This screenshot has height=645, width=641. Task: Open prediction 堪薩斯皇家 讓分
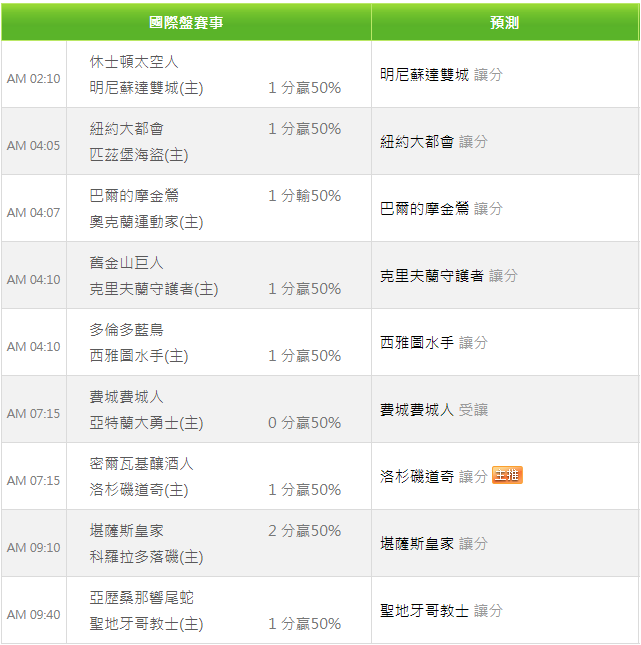434,544
